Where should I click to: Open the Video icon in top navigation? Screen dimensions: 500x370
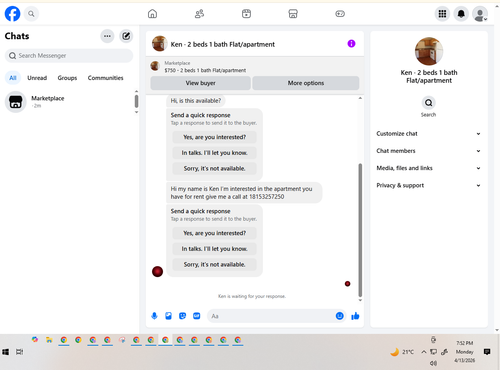246,14
